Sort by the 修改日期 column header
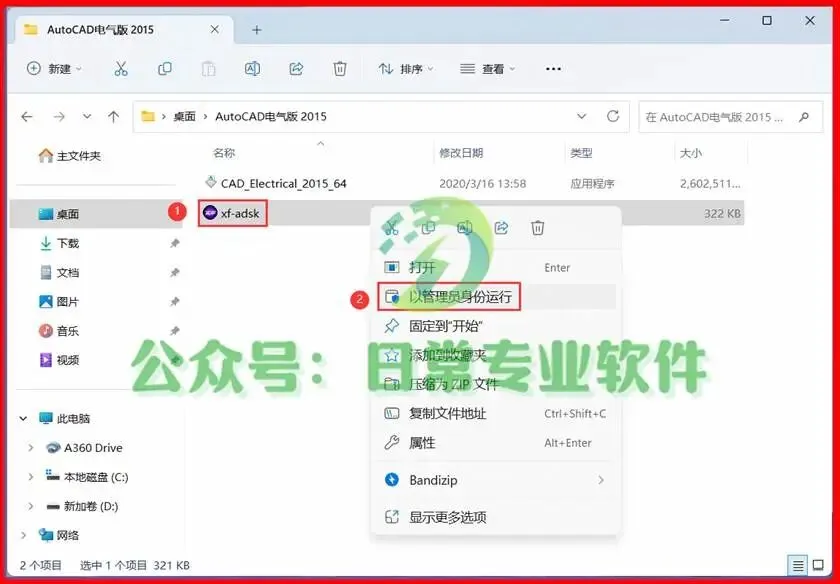Screen dimensions: 840x584 461,153
